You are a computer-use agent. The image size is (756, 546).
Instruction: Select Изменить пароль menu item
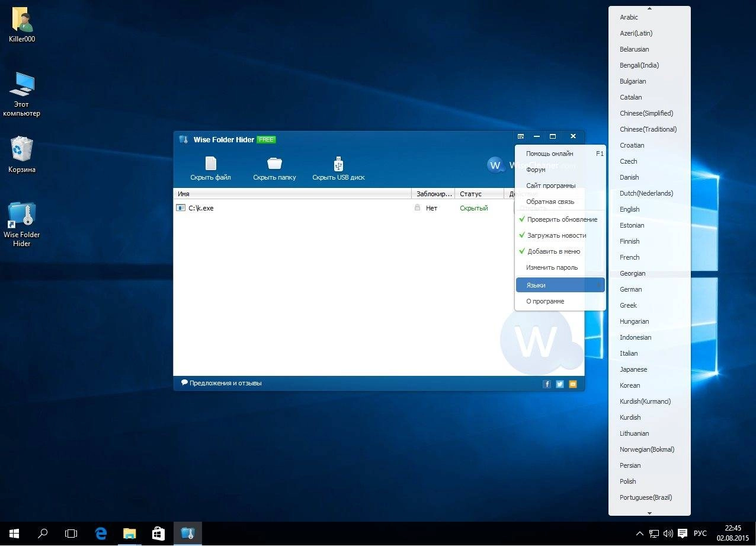[x=560, y=267]
